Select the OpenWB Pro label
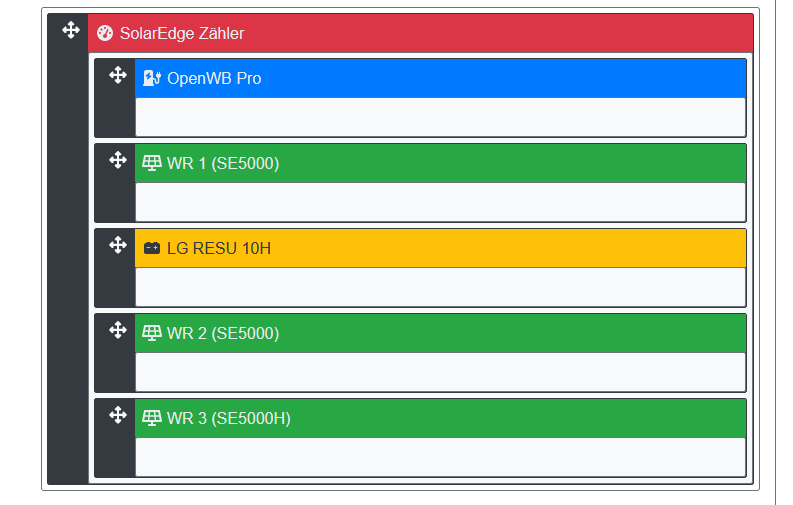 [214, 78]
